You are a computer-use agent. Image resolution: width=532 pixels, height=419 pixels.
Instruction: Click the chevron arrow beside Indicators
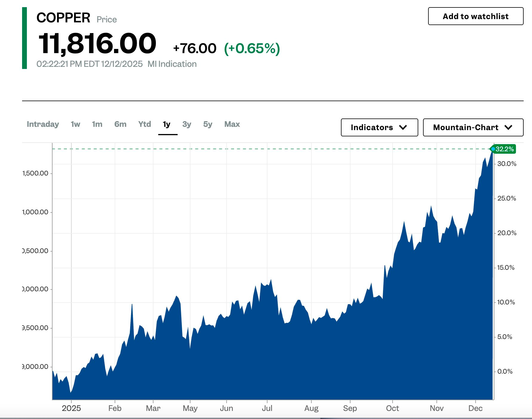403,127
